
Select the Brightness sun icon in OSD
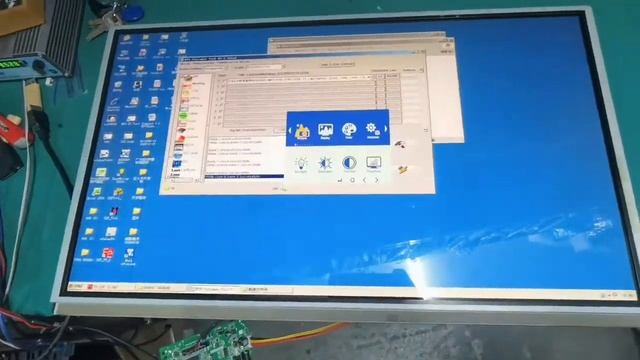(325, 164)
